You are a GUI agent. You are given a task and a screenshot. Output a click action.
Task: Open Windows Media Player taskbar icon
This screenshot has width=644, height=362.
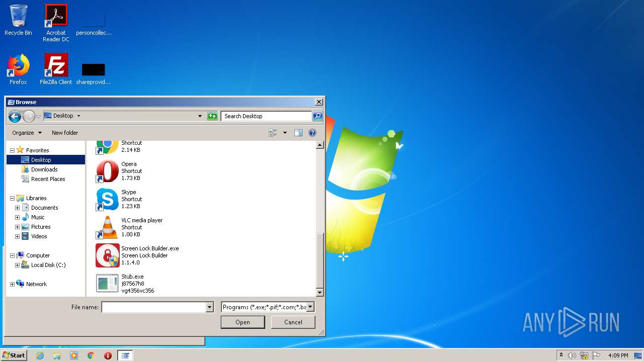(74, 355)
